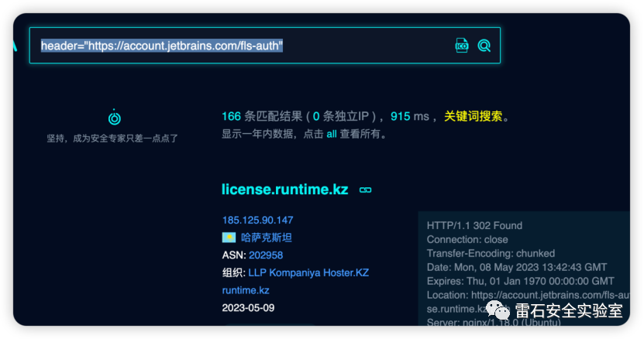Select the 'Location: https://account.jetbrains.com' line
The height and width of the screenshot is (339, 644).
[x=529, y=296]
